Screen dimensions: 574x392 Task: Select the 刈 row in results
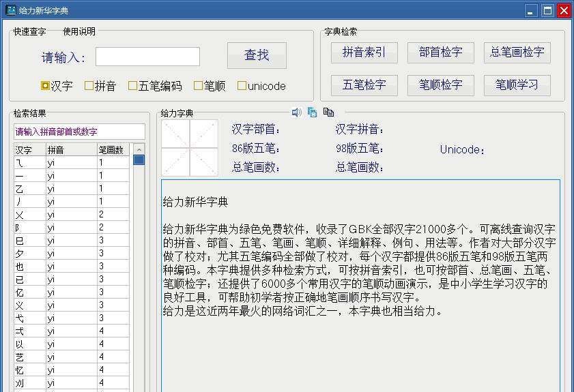(72, 383)
